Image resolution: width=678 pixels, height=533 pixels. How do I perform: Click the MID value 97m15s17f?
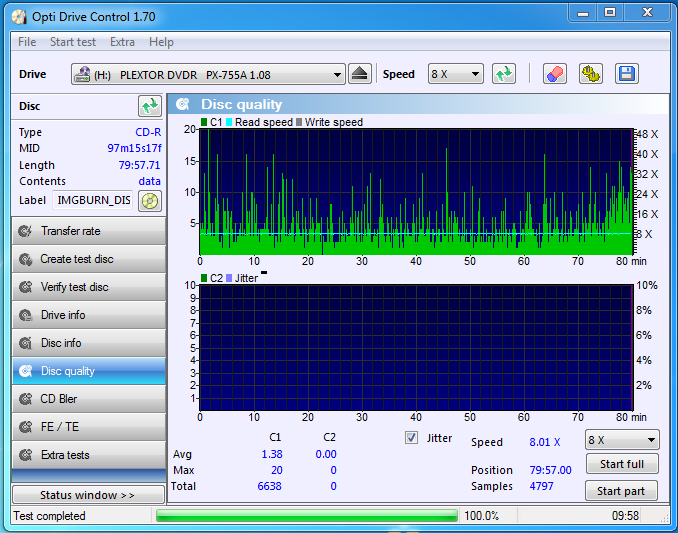[x=134, y=148]
